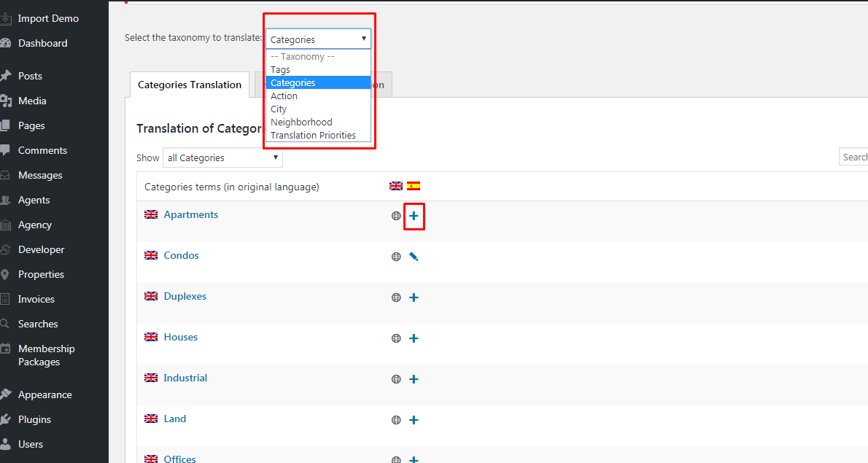Select City option in taxonomy list
Viewport: 868px width, 463px height.
[x=279, y=109]
